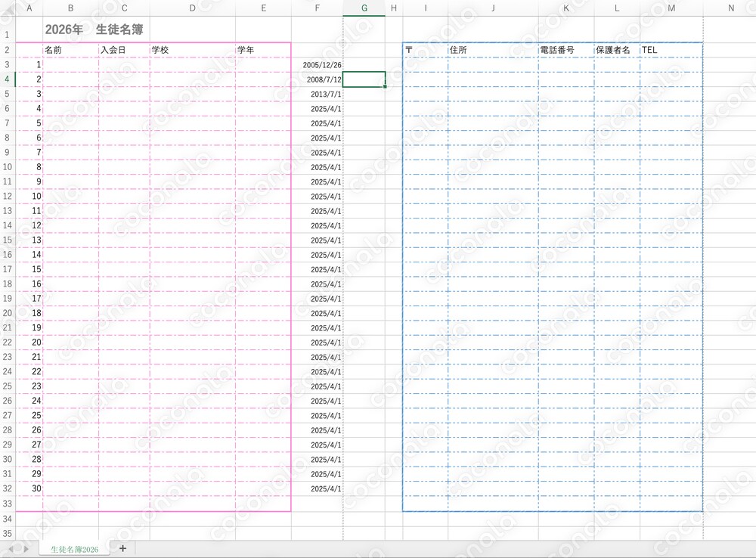This screenshot has height=558, width=756.
Task: Select the 学年 header cell
Action: (263, 50)
